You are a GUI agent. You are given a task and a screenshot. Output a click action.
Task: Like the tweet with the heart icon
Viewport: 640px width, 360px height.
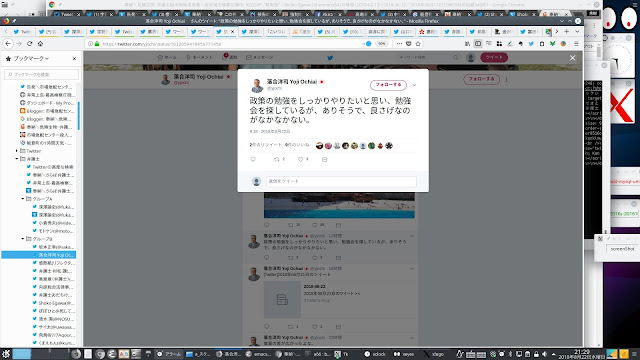(x=301, y=160)
